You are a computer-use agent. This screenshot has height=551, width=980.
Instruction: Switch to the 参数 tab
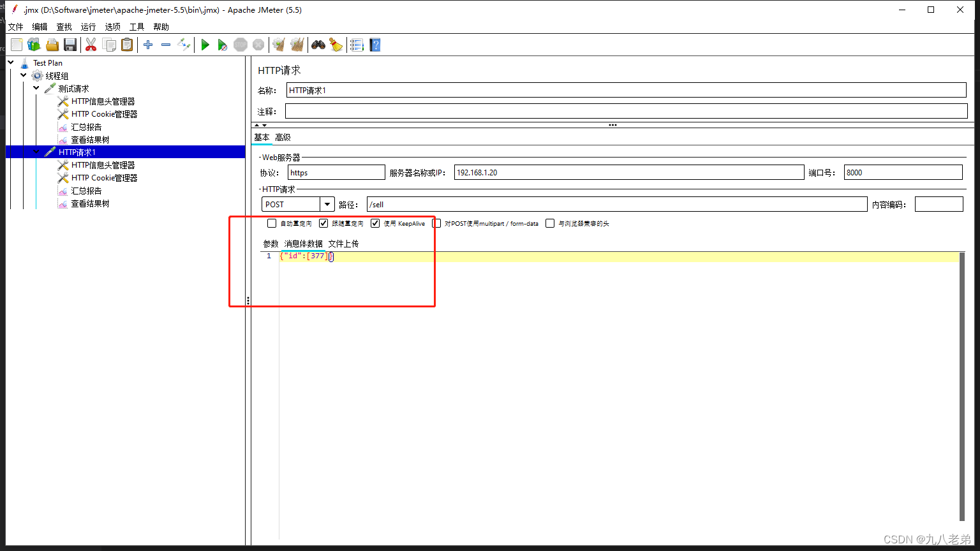[x=271, y=244]
